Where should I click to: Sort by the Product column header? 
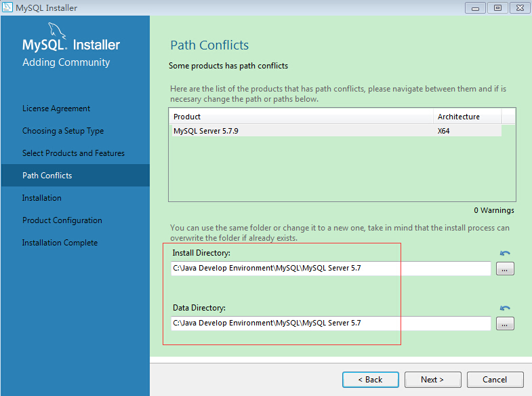pos(301,117)
